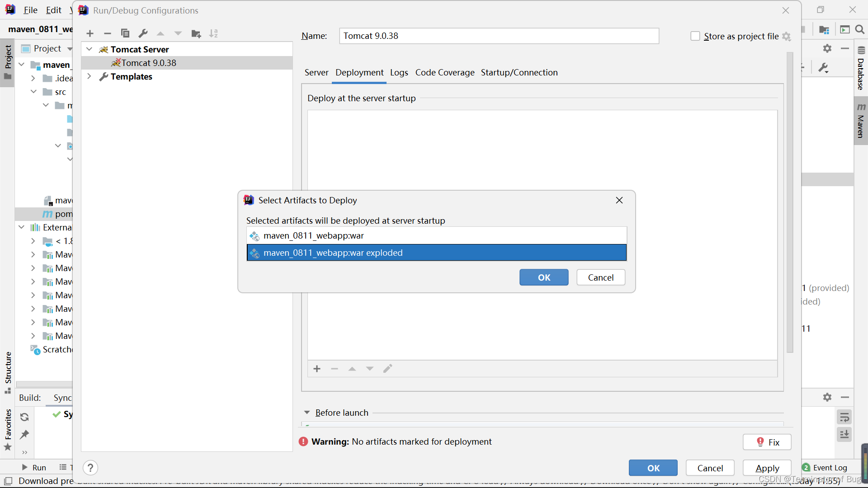868x488 pixels.
Task: Add a new run configuration with the plus icon
Action: [90, 33]
